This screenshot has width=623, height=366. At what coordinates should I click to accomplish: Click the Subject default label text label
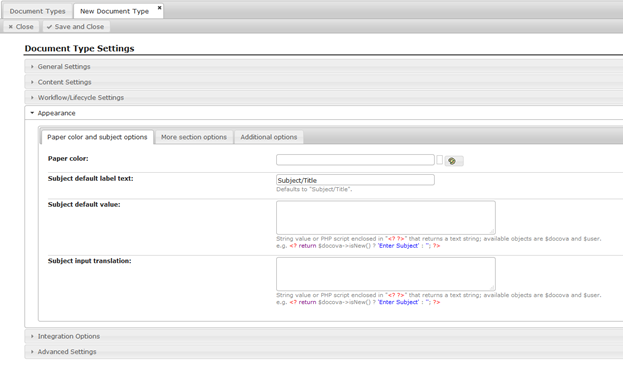[x=91, y=179]
